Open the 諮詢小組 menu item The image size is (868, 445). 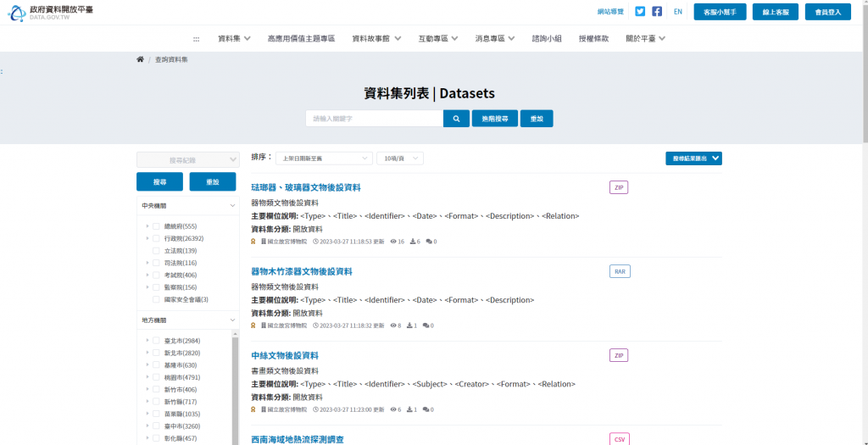coord(547,39)
